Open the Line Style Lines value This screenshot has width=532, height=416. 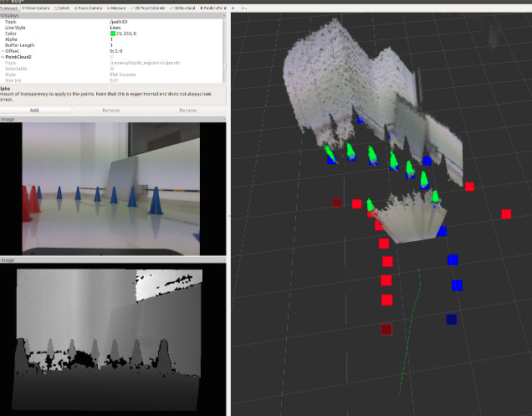point(115,28)
